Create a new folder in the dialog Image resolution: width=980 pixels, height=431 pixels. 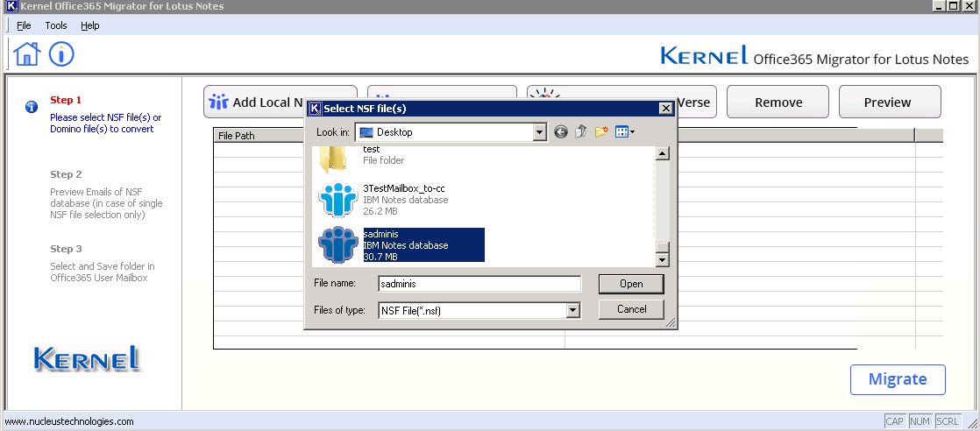[x=601, y=131]
